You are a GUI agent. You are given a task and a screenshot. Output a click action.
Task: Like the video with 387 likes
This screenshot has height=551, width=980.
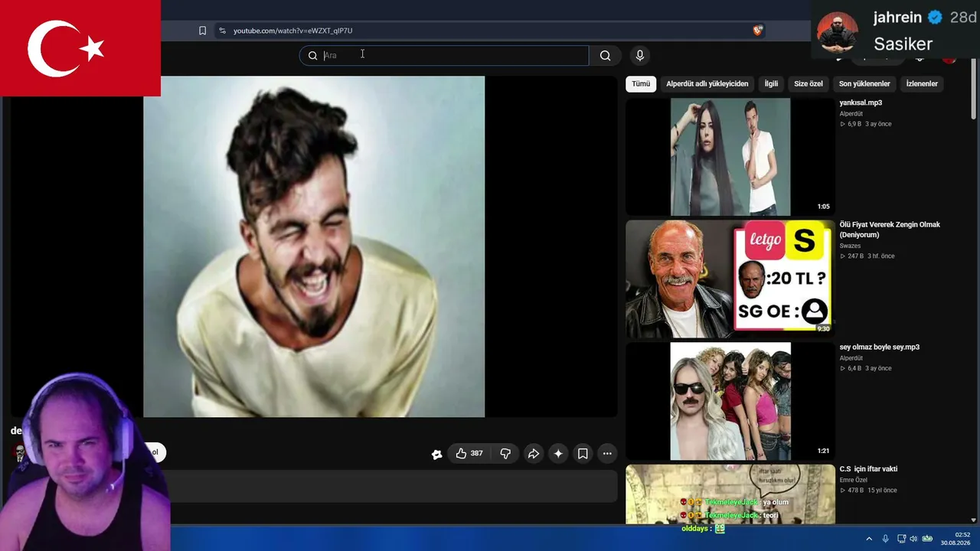pos(469,454)
